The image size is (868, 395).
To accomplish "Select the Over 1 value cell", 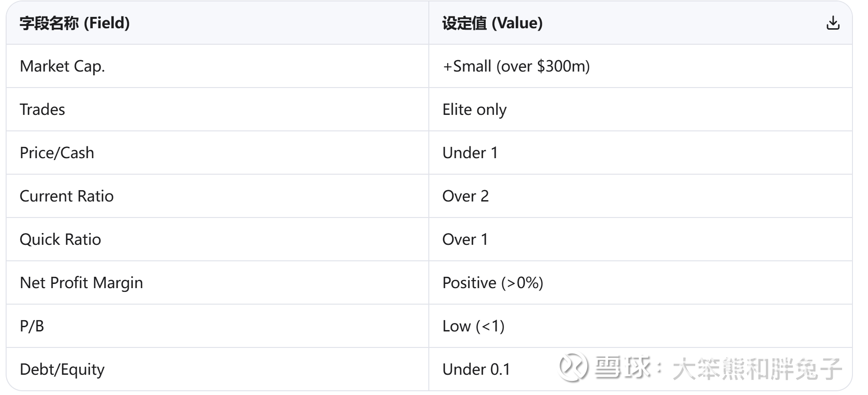I will click(465, 240).
